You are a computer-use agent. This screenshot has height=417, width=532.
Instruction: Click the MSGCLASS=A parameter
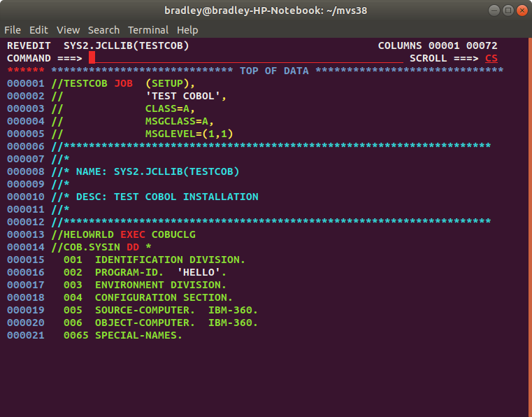tap(177, 121)
